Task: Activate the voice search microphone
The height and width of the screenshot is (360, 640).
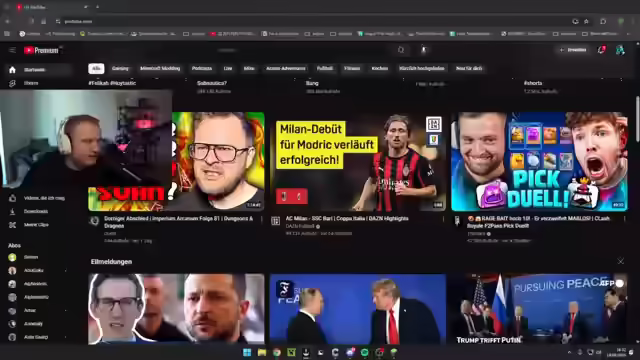Action: click(424, 50)
